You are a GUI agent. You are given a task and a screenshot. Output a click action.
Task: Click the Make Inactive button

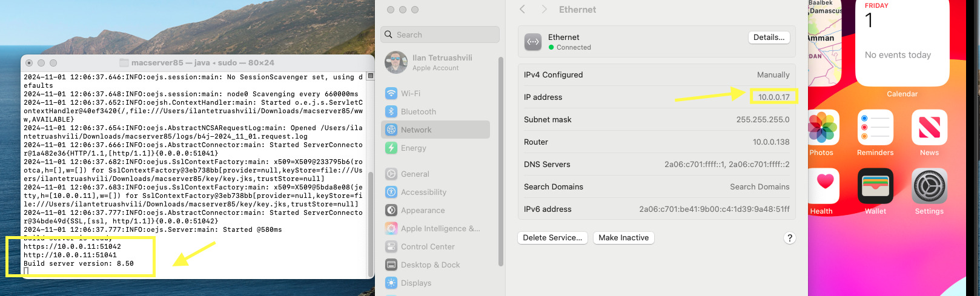pyautogui.click(x=623, y=238)
